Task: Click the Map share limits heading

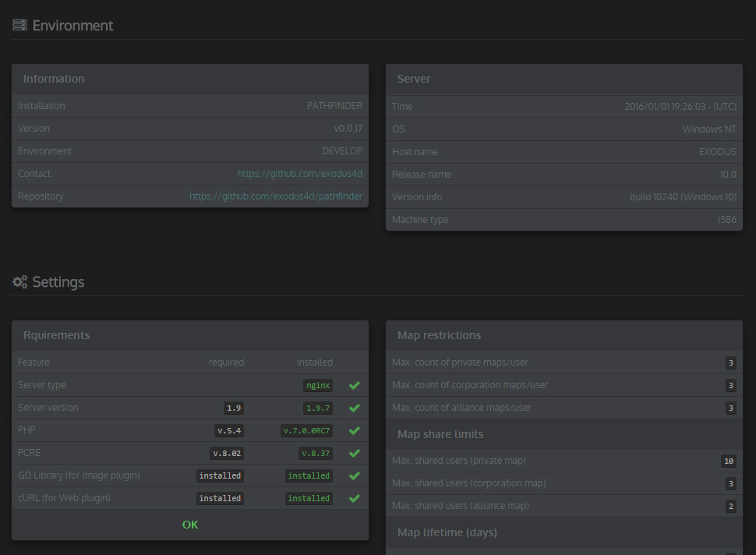Action: [x=440, y=434]
